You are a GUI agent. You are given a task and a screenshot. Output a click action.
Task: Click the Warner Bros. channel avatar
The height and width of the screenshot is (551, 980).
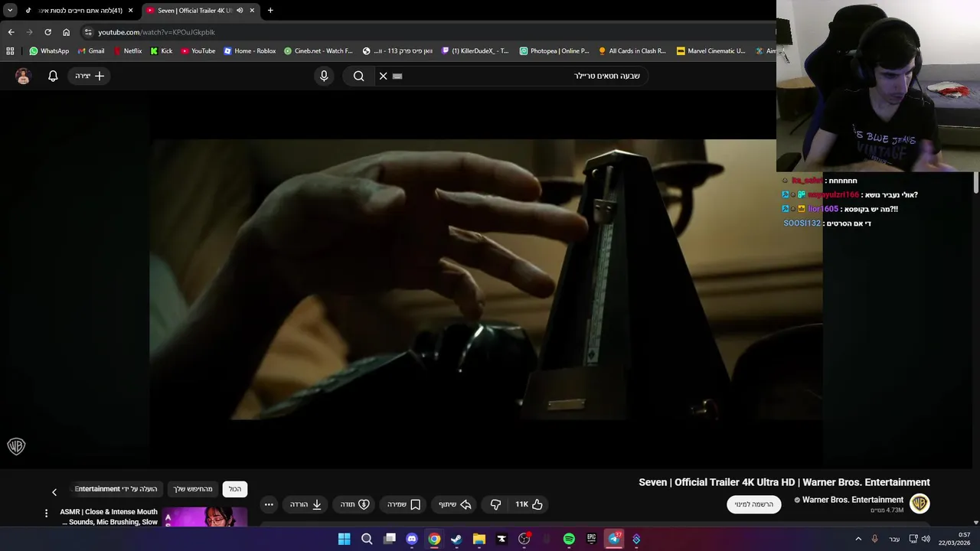[920, 504]
